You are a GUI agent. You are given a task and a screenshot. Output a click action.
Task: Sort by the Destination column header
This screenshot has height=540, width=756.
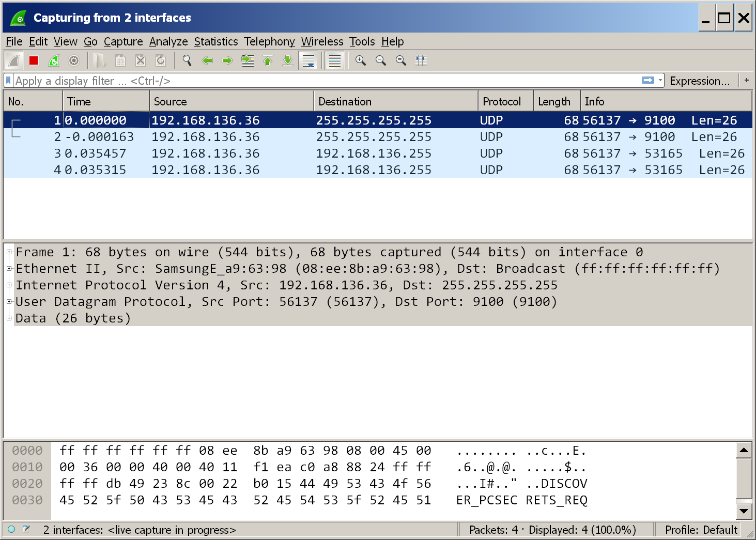click(x=396, y=101)
